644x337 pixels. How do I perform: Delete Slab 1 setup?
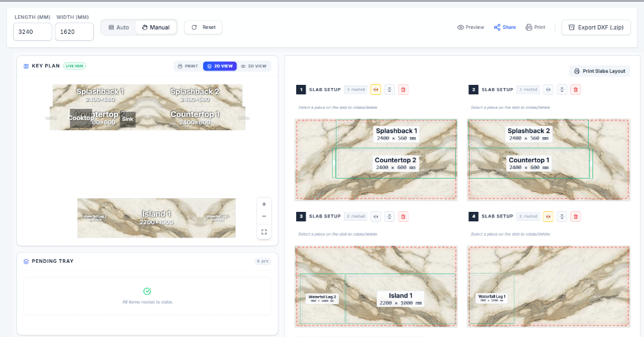[403, 89]
